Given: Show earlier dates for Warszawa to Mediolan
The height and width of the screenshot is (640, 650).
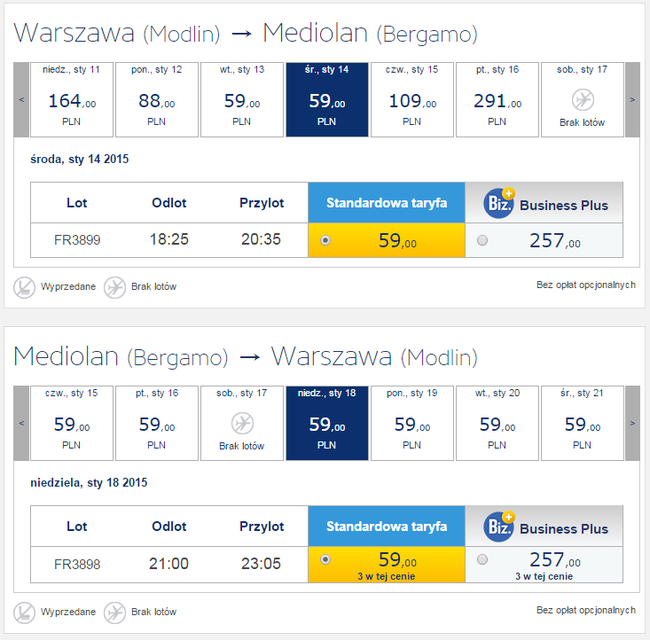Looking at the screenshot, I should (x=21, y=99).
